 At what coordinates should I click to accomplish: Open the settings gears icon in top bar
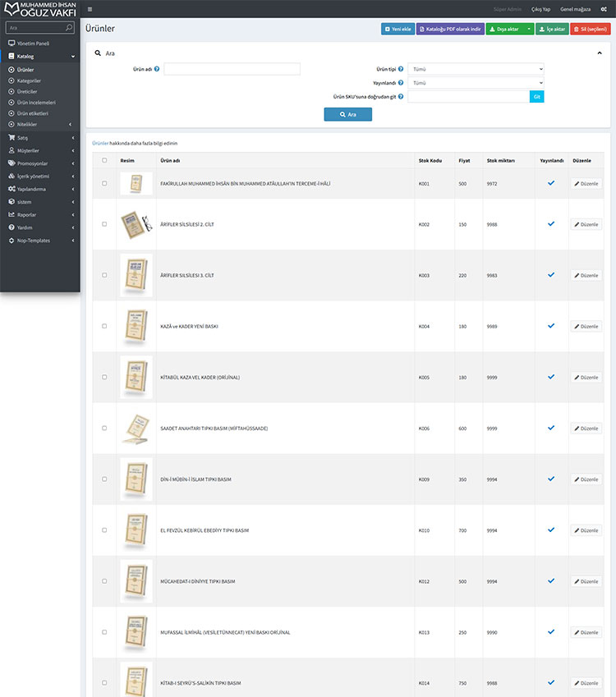pos(604,9)
